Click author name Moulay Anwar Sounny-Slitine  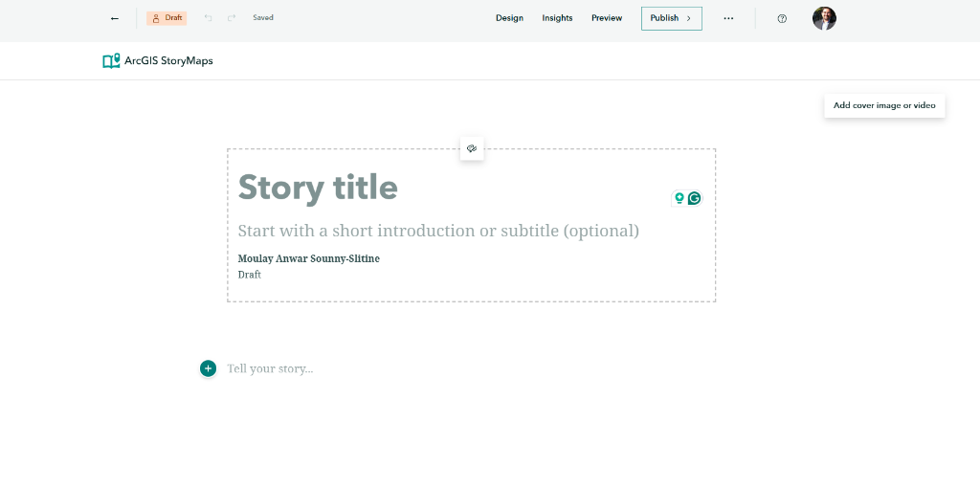coord(309,258)
